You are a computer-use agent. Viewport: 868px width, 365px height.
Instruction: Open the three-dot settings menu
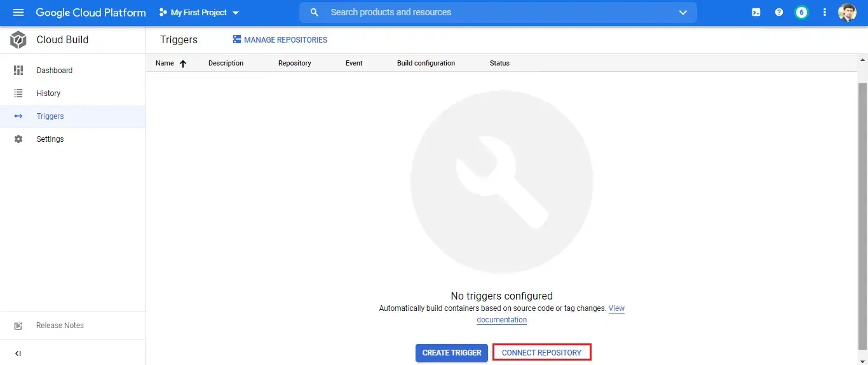825,13
